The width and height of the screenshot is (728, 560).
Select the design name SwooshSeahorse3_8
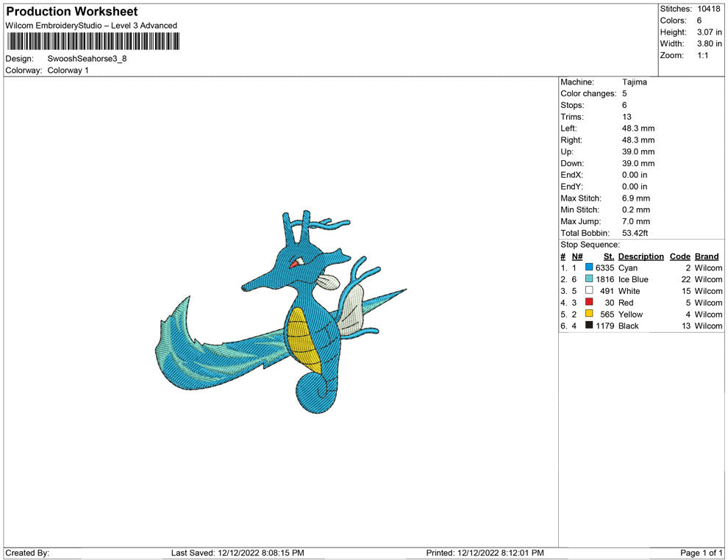[x=87, y=59]
